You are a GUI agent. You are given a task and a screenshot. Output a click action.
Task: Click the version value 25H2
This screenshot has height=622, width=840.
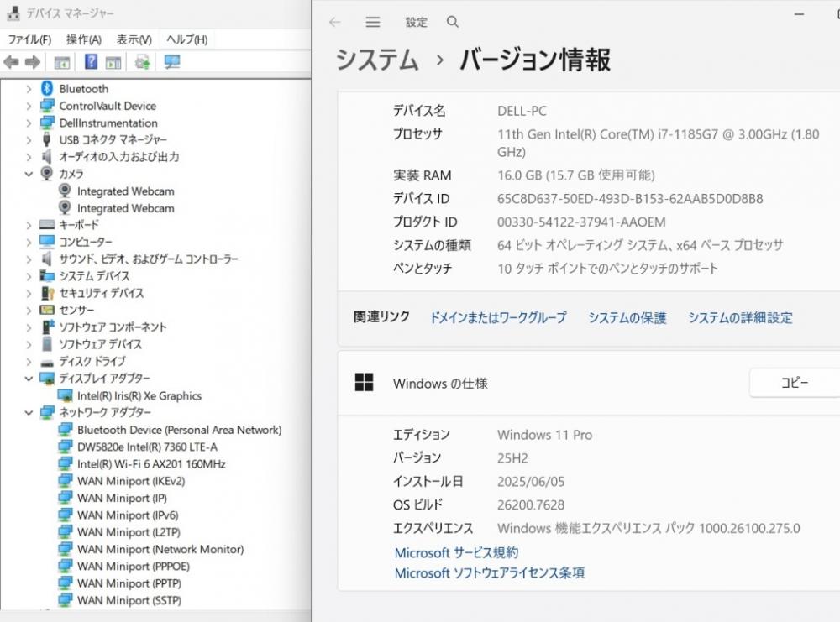512,458
